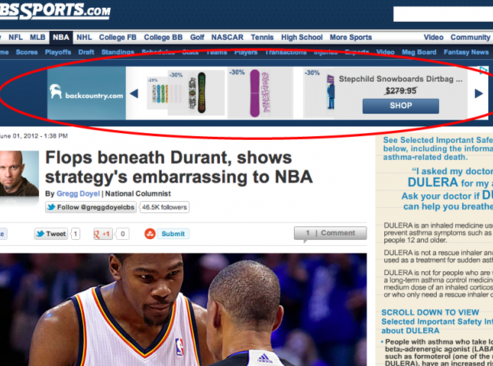Click the SHOP button in the ad
Image resolution: width=493 pixels, height=366 pixels.
401,106
